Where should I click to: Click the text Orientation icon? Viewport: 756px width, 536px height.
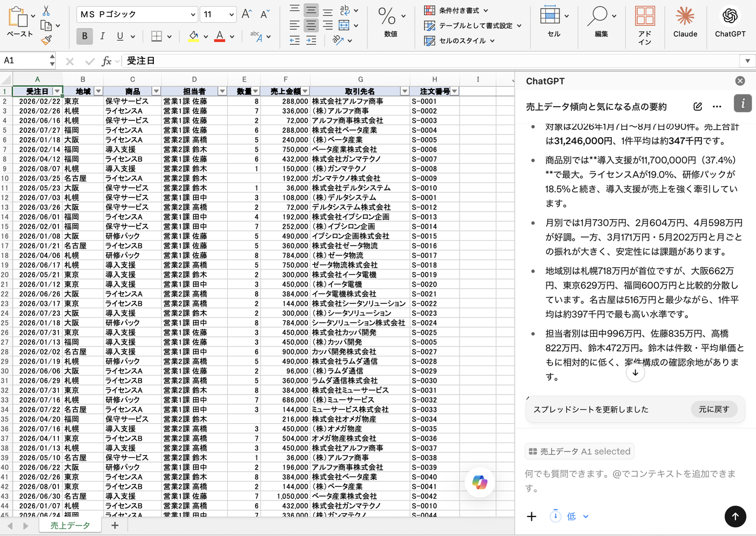pyautogui.click(x=338, y=40)
